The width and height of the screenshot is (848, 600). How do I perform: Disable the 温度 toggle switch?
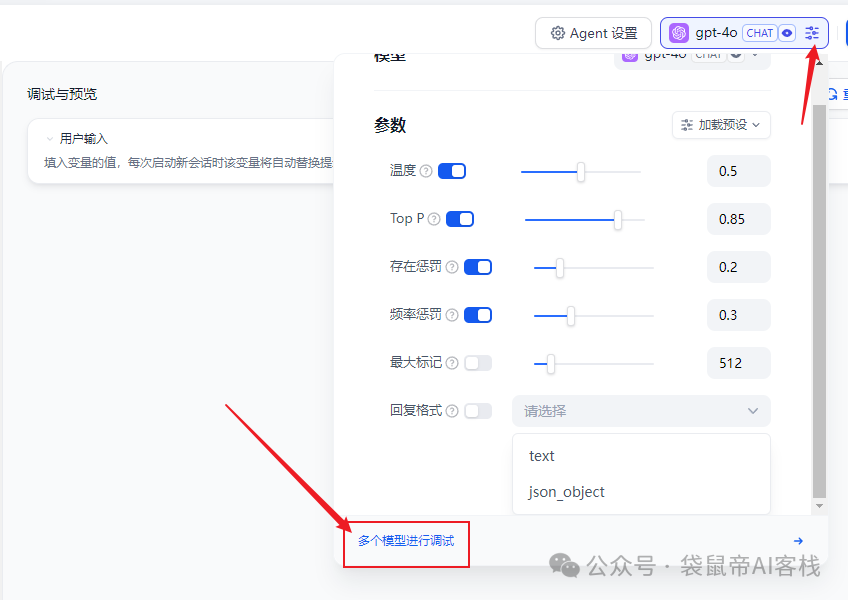pos(452,171)
